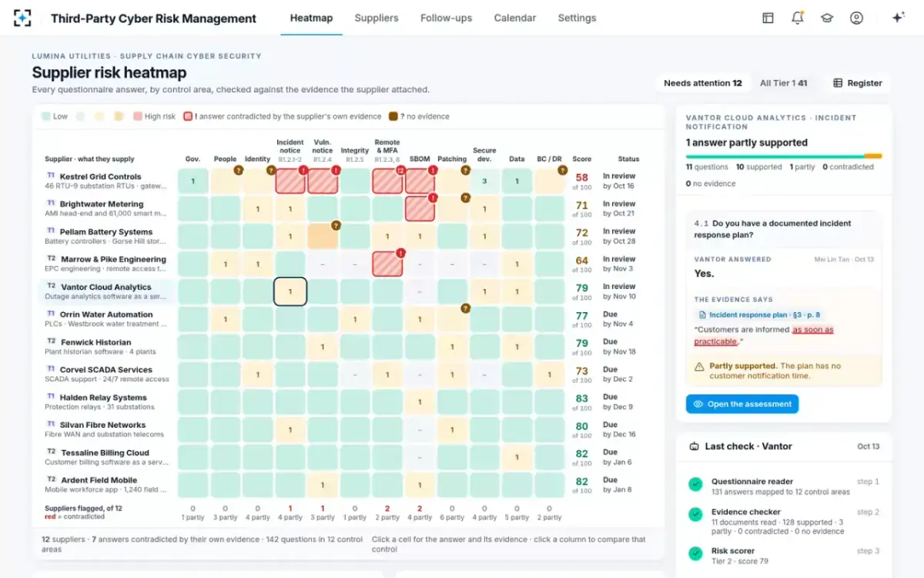Click the green check for Risk scorer

click(x=695, y=553)
